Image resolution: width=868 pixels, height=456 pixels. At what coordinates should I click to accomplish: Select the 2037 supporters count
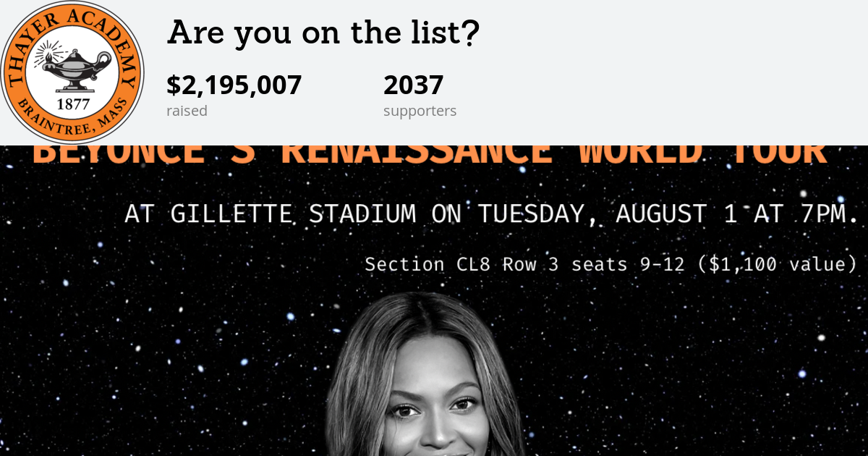(413, 85)
